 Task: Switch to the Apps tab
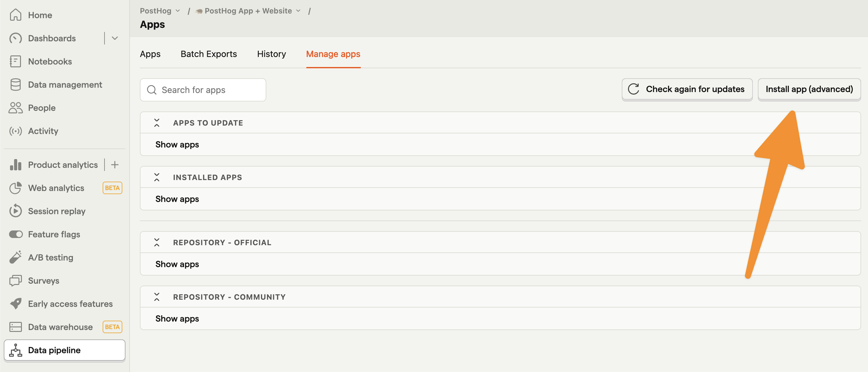pyautogui.click(x=150, y=54)
